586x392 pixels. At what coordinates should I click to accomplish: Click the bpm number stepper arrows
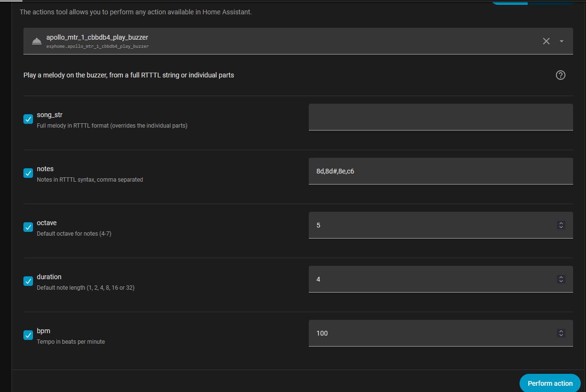pyautogui.click(x=561, y=333)
